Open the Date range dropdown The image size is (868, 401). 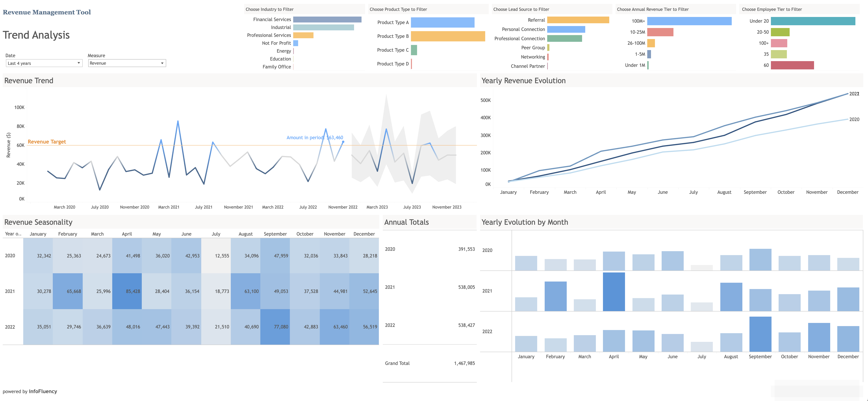44,63
